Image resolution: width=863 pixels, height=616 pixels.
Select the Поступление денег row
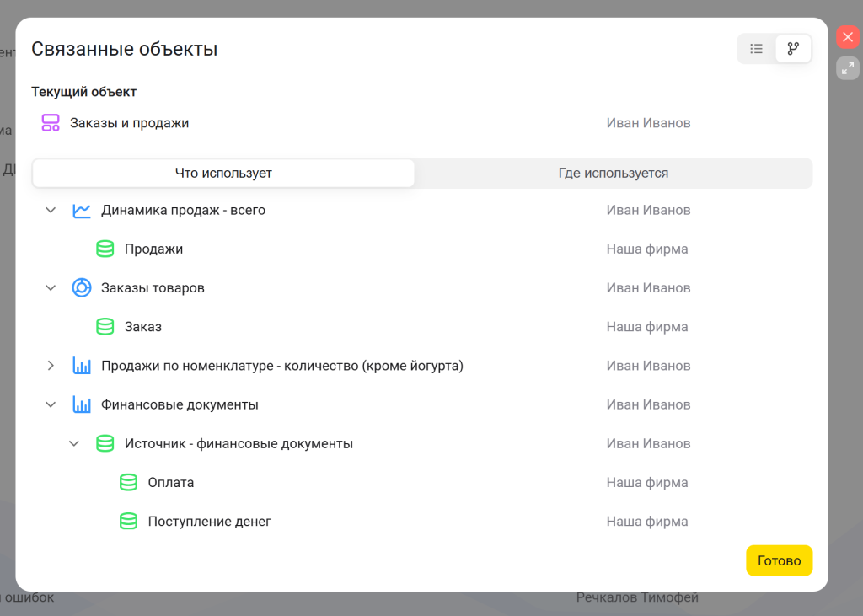(x=421, y=522)
